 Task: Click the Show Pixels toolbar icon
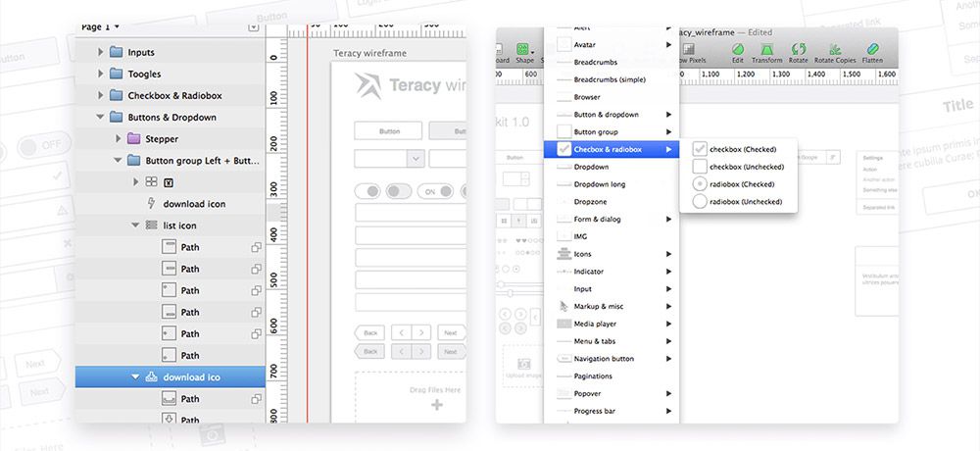689,51
